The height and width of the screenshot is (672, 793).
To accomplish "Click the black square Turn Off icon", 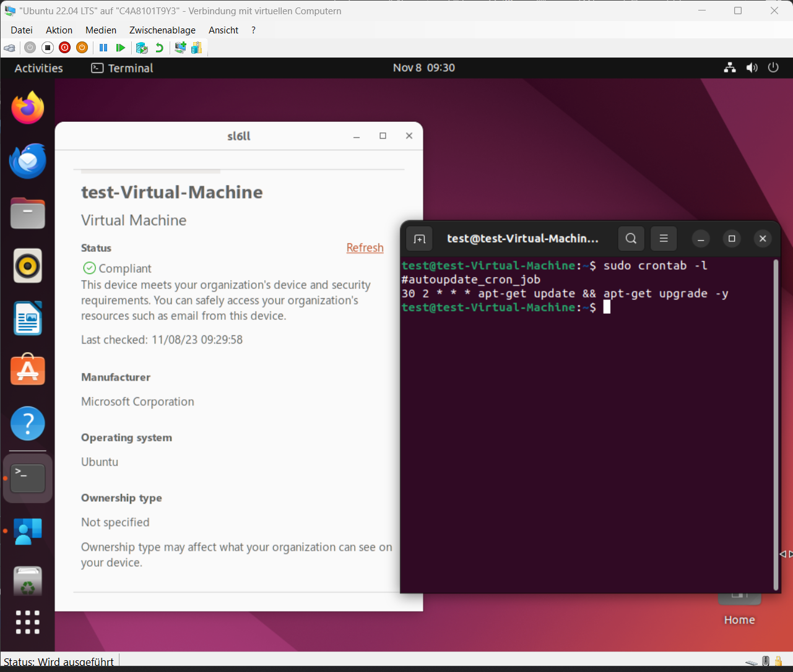I will (48, 48).
